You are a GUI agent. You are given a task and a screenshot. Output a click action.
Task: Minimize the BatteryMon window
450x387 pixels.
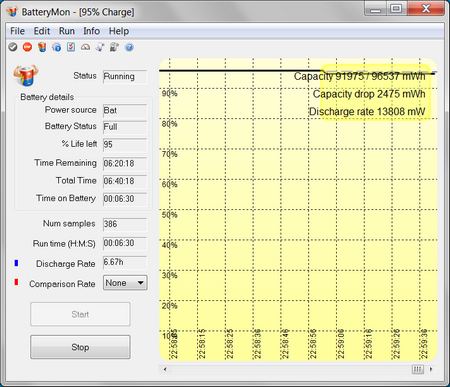pos(376,9)
